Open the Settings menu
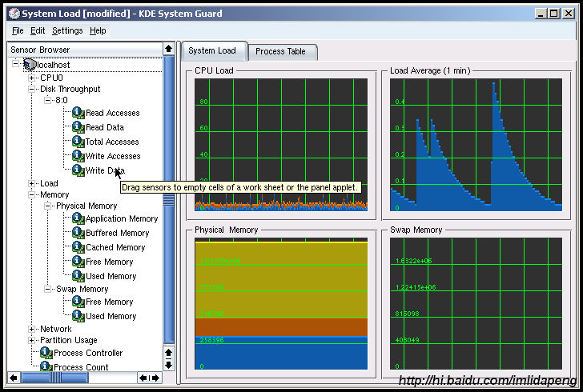Image resolution: width=583 pixels, height=392 pixels. (x=67, y=30)
